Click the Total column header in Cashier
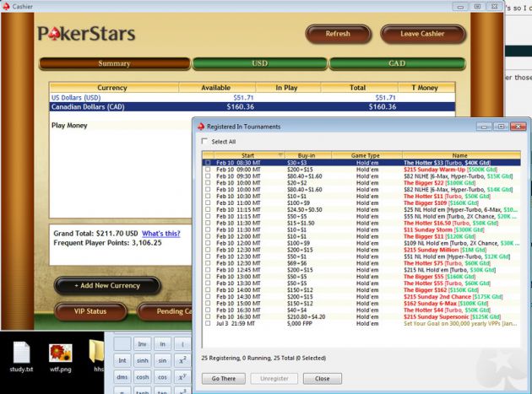Viewport: 532px width, 394px height. tap(359, 88)
